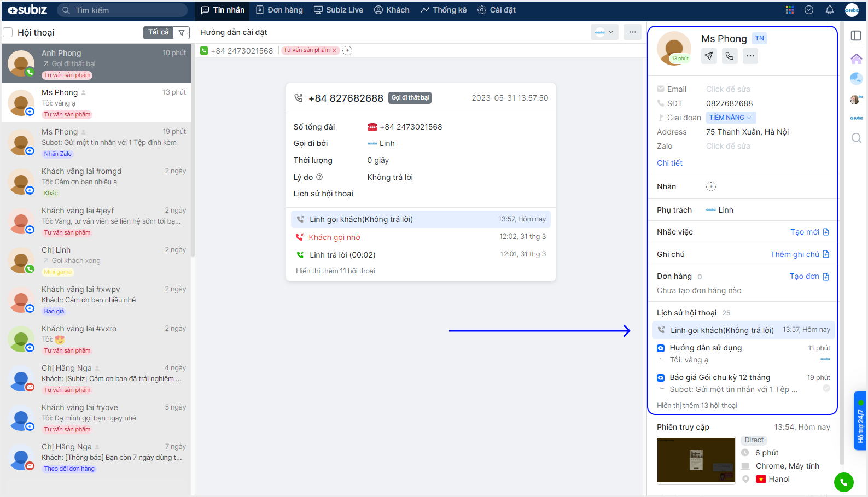Click the green floating call button
The height and width of the screenshot is (497, 868).
(x=843, y=482)
